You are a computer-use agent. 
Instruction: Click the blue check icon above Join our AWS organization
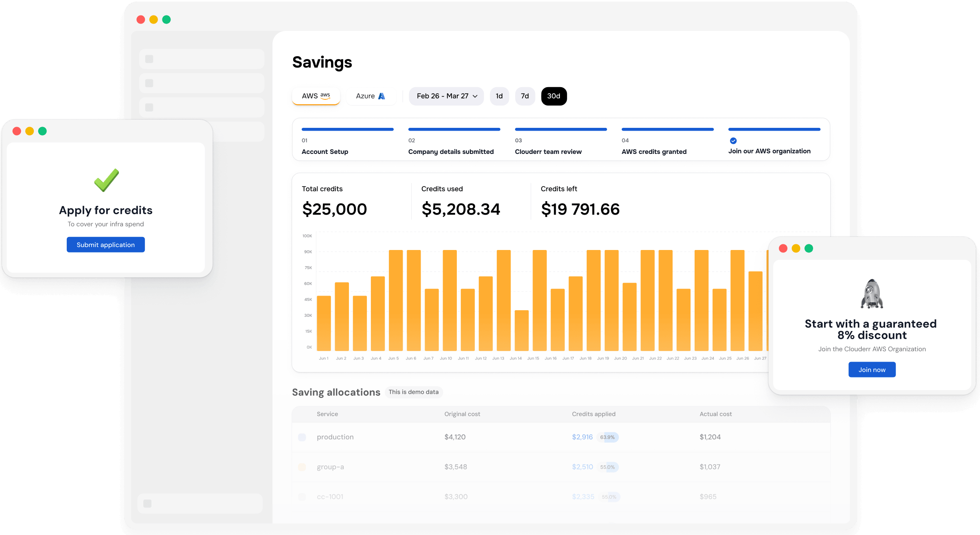[x=733, y=141]
